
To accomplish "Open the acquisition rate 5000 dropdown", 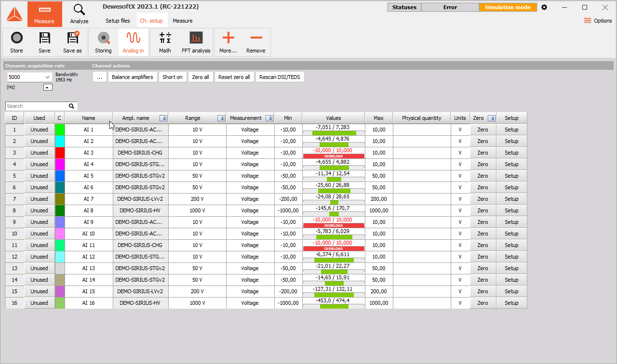I will pos(29,77).
